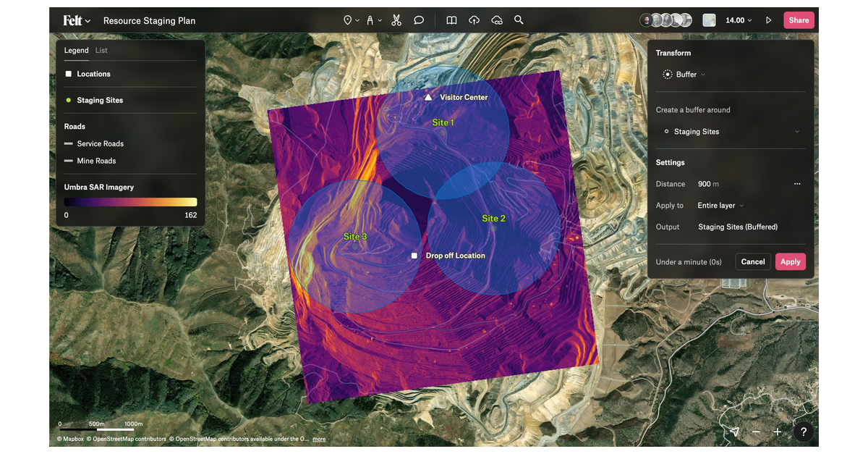Click the Umbra SAR Imagery color ramp
868x454 pixels.
pos(130,202)
